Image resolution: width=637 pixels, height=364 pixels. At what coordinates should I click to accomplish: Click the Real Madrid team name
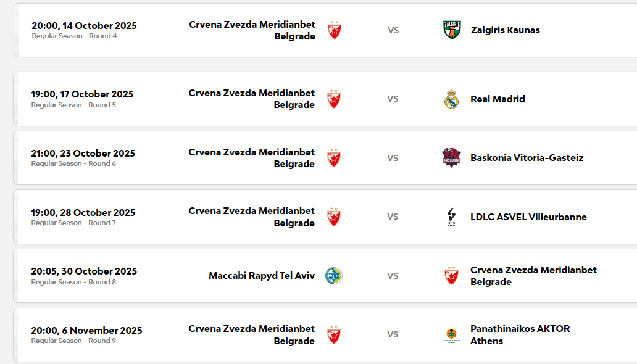coord(498,99)
